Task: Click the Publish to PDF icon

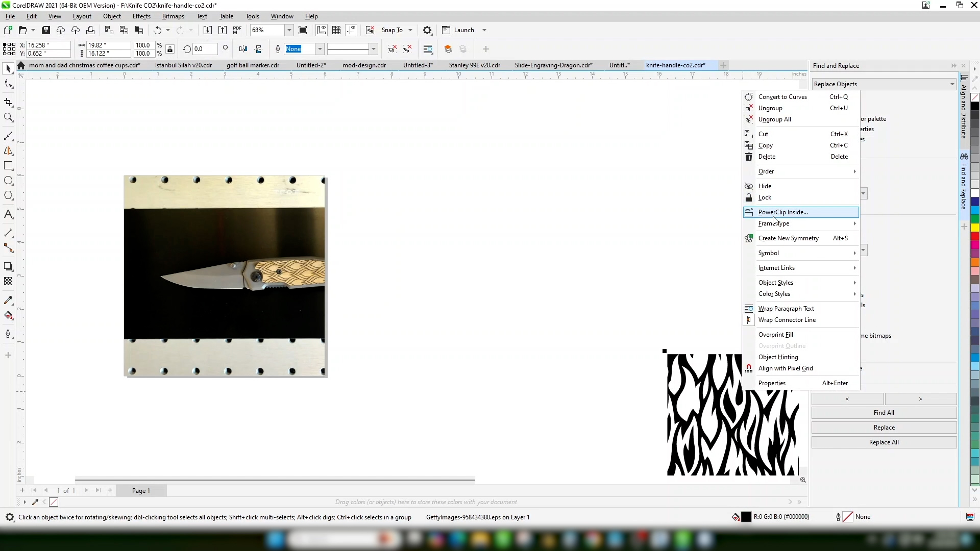Action: [x=237, y=30]
